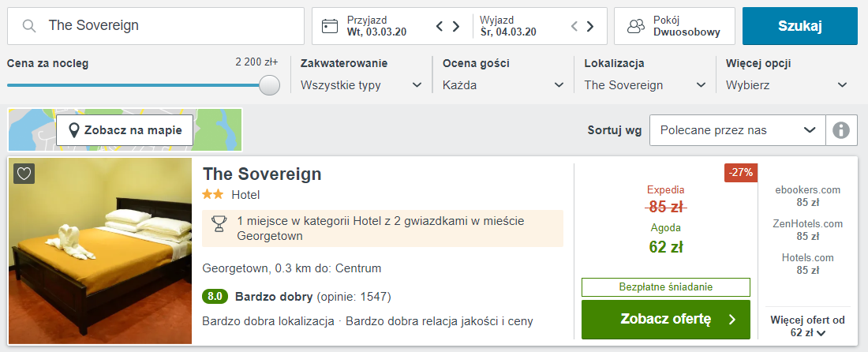The width and height of the screenshot is (868, 352).
Task: Click the green Zobacz ofertę button
Action: click(x=665, y=319)
